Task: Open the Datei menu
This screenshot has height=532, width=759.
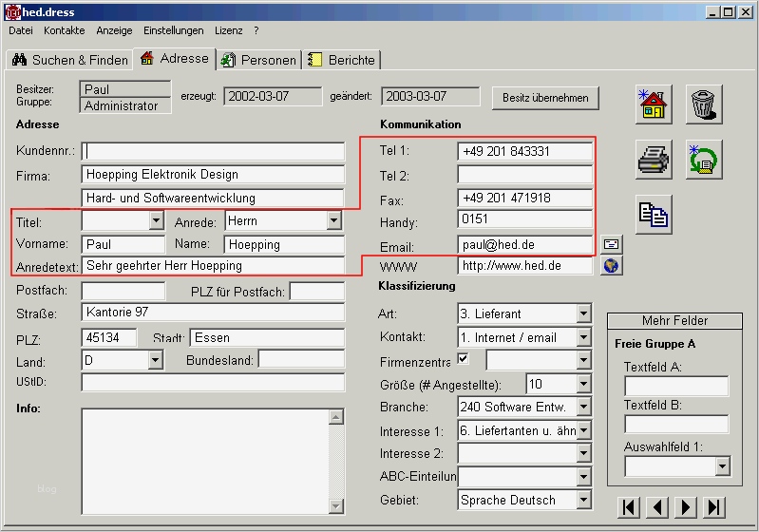Action: click(21, 30)
